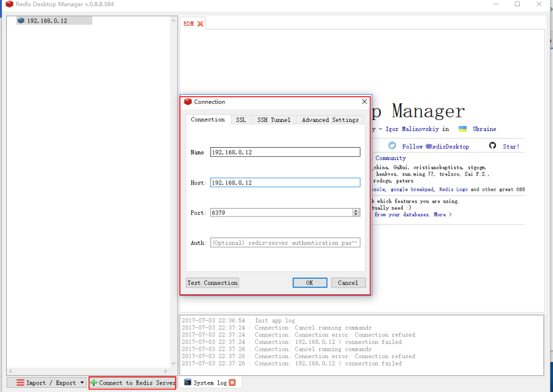Click the database icon beside 192.168.0.12

coord(21,21)
